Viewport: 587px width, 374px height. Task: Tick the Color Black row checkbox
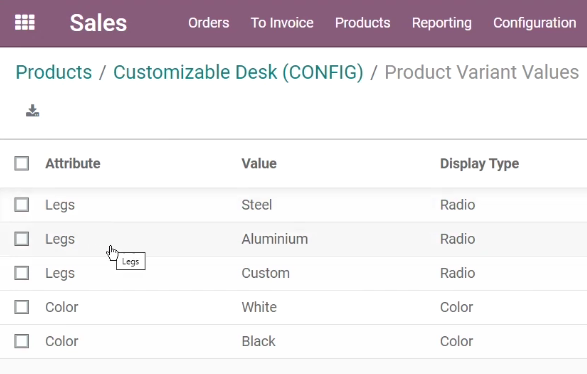[22, 341]
